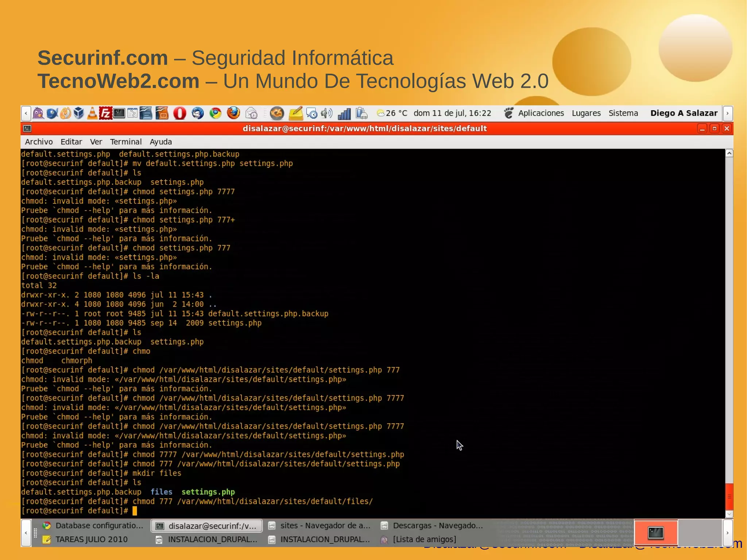Open the weather applet showing 26 °C

(392, 113)
